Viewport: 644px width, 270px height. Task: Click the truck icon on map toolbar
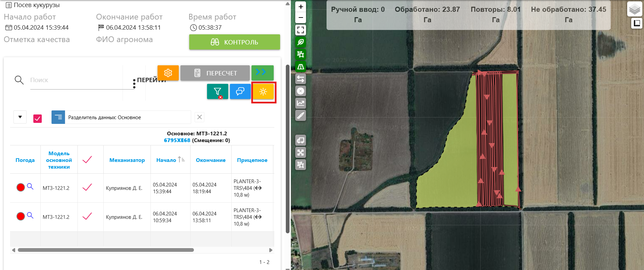tap(300, 140)
